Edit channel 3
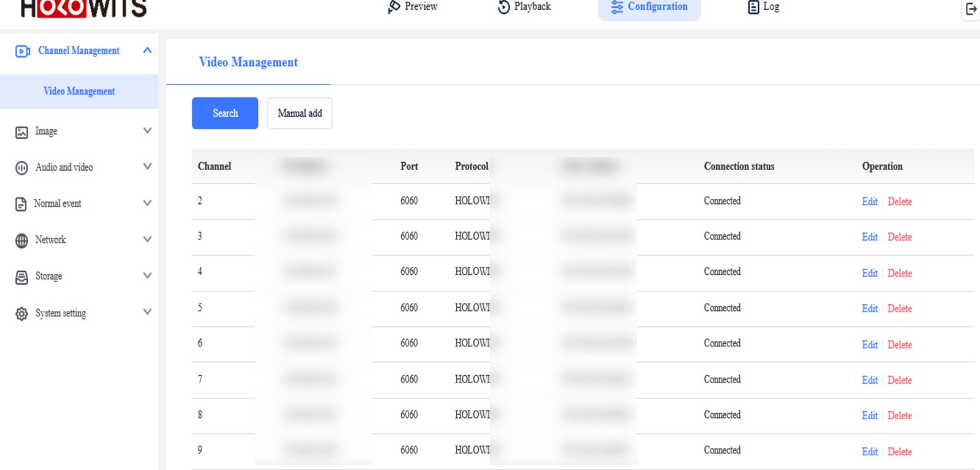Image resolution: width=980 pixels, height=470 pixels. point(870,237)
